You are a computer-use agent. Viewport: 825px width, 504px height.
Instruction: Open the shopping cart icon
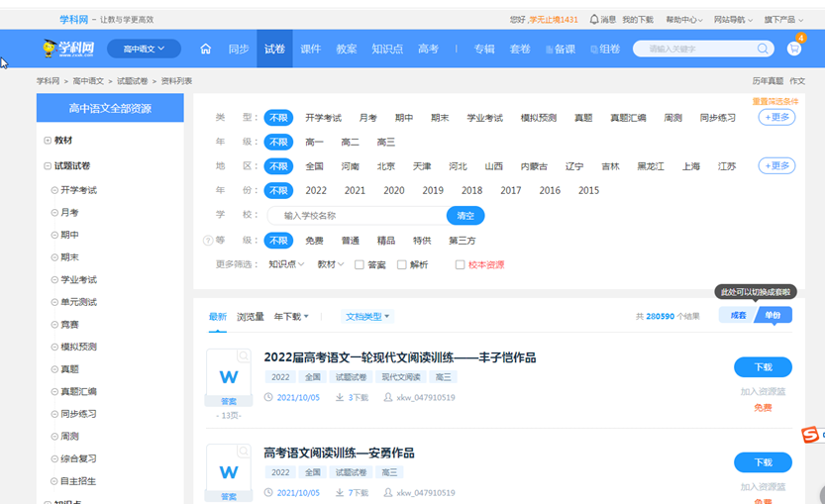(x=794, y=49)
